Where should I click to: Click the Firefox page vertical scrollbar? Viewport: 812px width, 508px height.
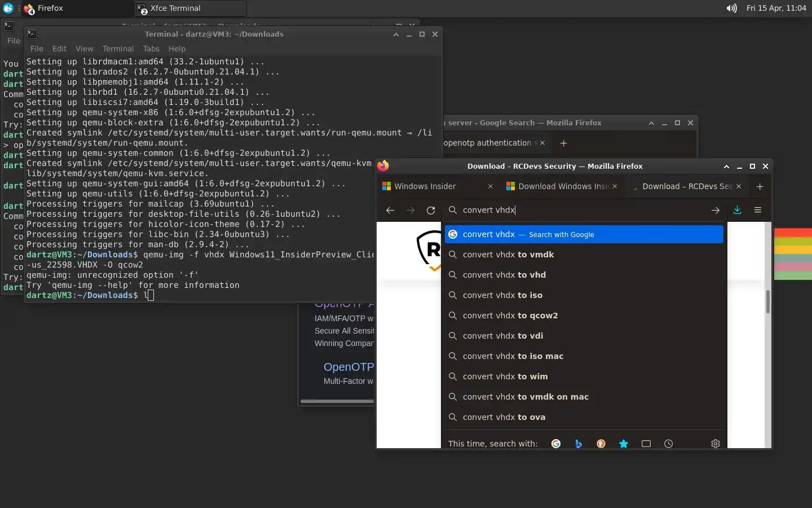coord(767,302)
